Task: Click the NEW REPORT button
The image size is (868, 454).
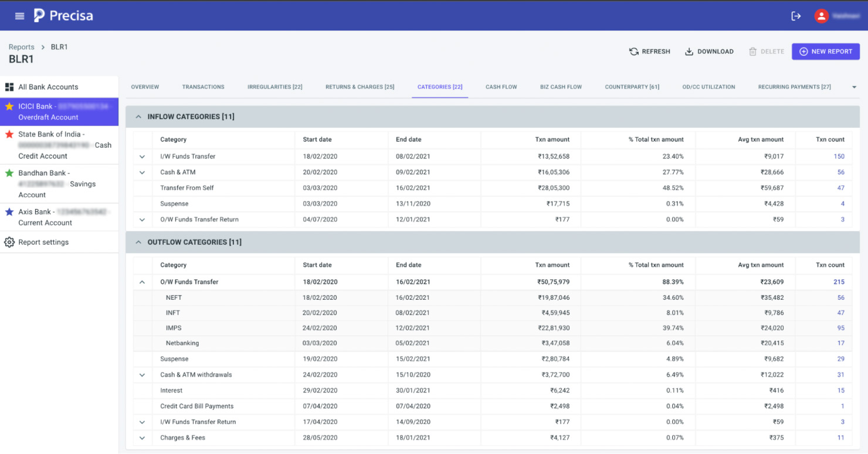Action: [x=825, y=52]
